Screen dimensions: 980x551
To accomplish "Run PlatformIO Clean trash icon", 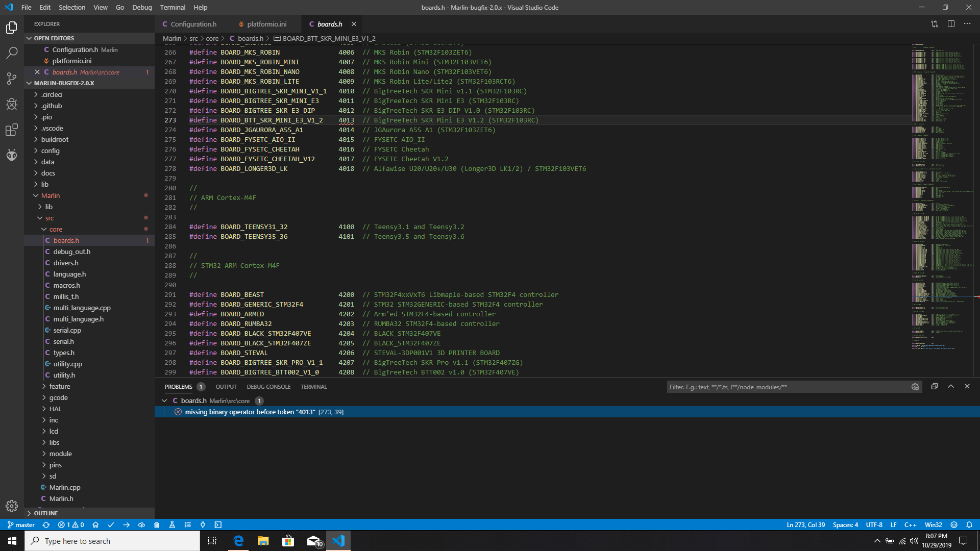I will pyautogui.click(x=157, y=525).
